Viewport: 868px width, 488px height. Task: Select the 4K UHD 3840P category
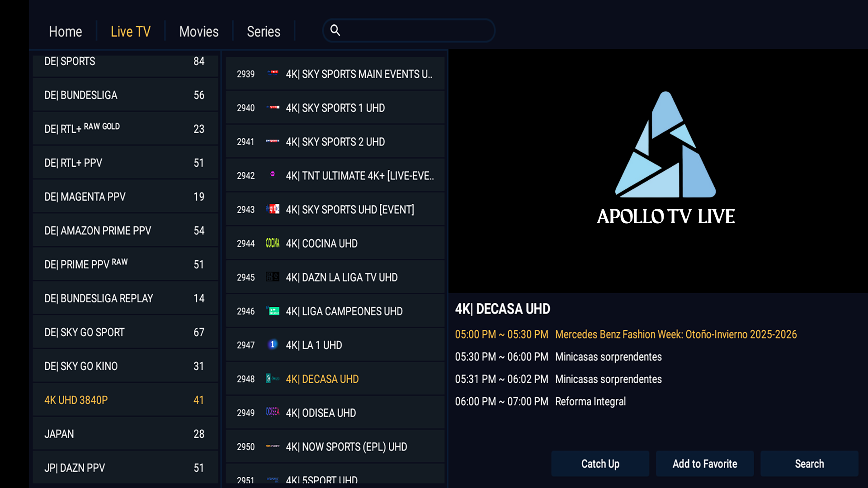pyautogui.click(x=125, y=400)
